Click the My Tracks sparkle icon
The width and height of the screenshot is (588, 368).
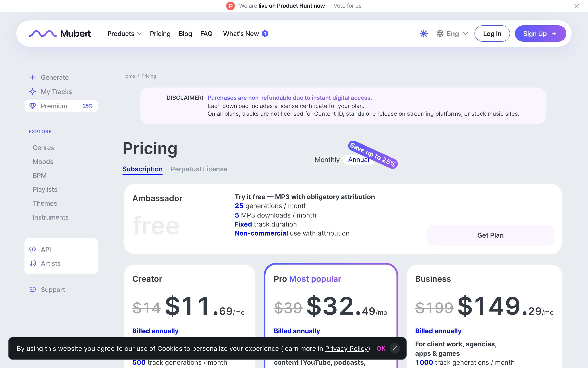32,92
